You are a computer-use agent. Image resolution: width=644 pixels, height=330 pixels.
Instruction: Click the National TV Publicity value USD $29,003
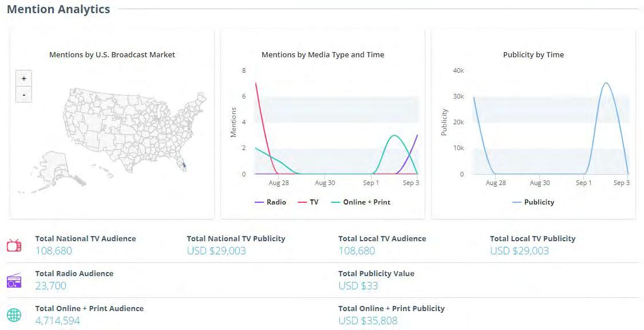(216, 251)
